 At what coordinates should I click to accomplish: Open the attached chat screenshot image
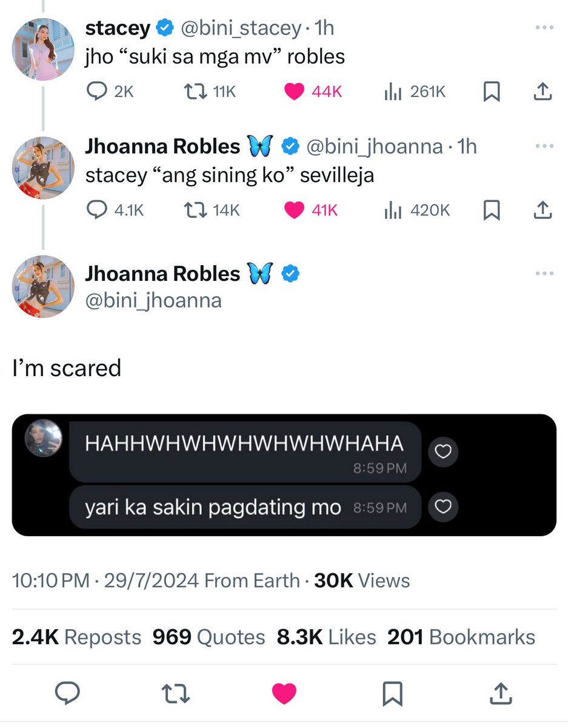point(284,475)
